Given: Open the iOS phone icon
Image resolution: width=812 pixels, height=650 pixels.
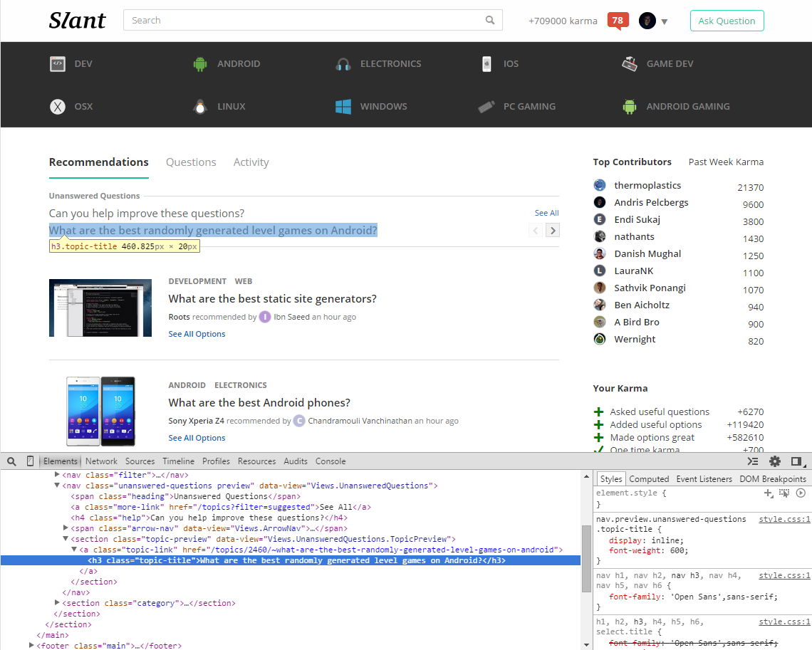Looking at the screenshot, I should pyautogui.click(x=486, y=63).
